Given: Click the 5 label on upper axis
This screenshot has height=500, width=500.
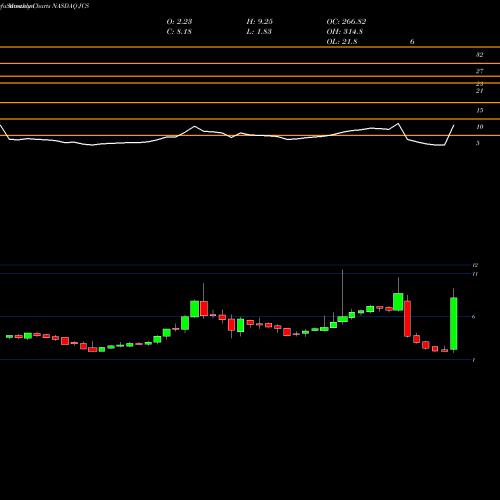Looking at the screenshot, I should 478,143.
